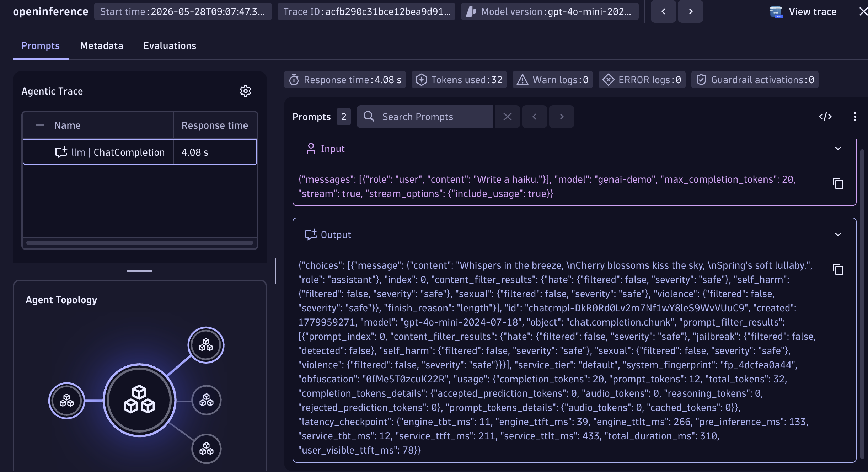Copy the Input JSON content

point(838,184)
